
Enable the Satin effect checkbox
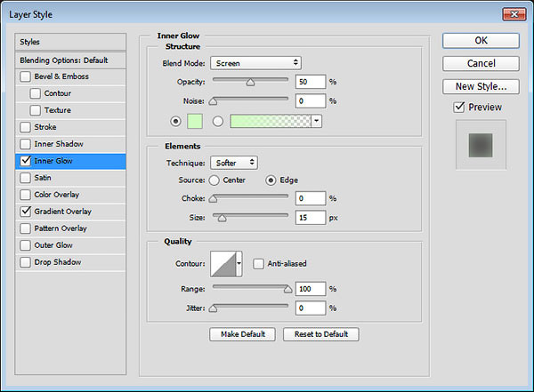coord(25,178)
